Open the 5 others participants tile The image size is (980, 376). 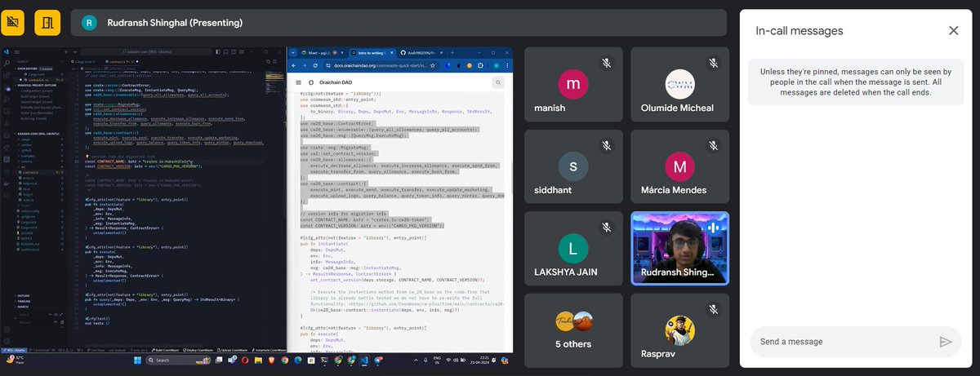[573, 331]
